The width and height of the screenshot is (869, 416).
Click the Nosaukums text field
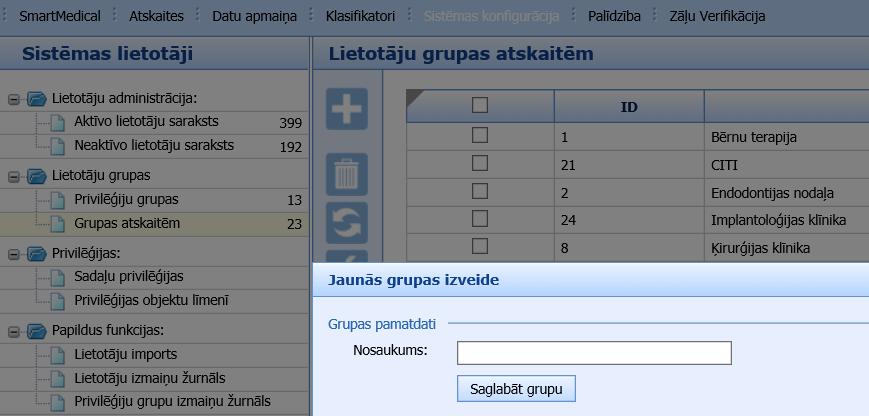click(x=594, y=352)
